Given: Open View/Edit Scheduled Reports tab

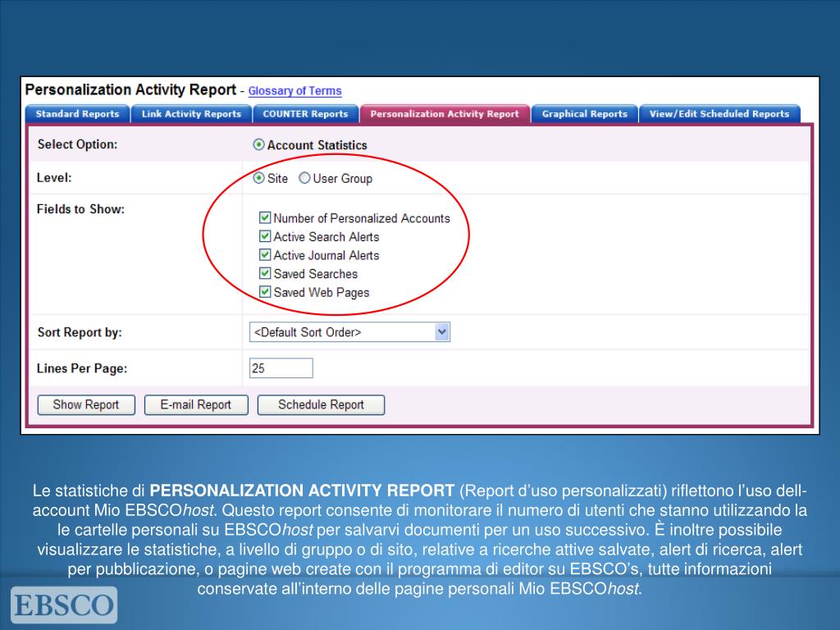Looking at the screenshot, I should coord(719,113).
